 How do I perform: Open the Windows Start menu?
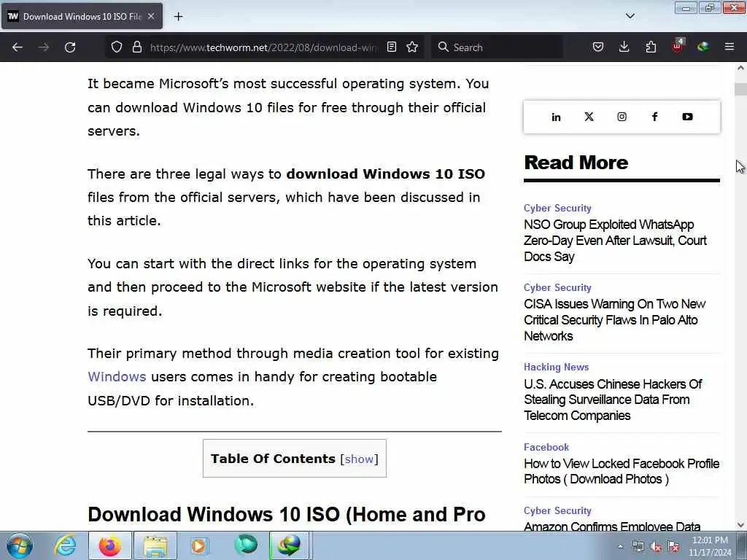[x=20, y=545]
